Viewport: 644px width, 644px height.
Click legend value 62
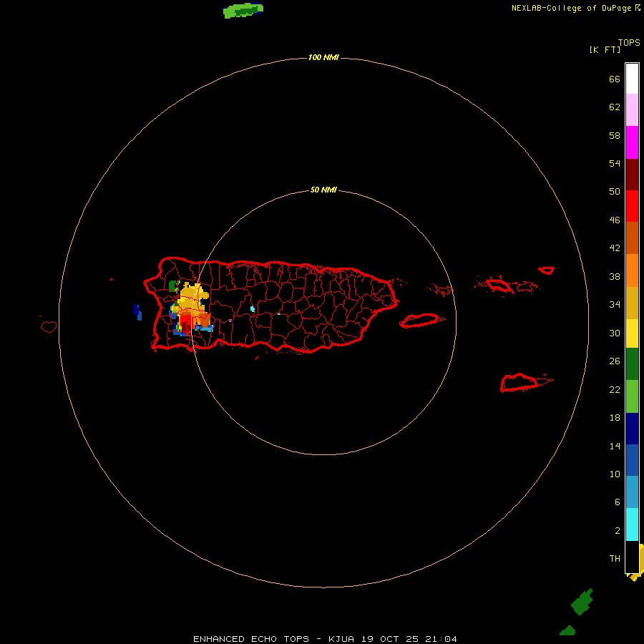pos(615,107)
